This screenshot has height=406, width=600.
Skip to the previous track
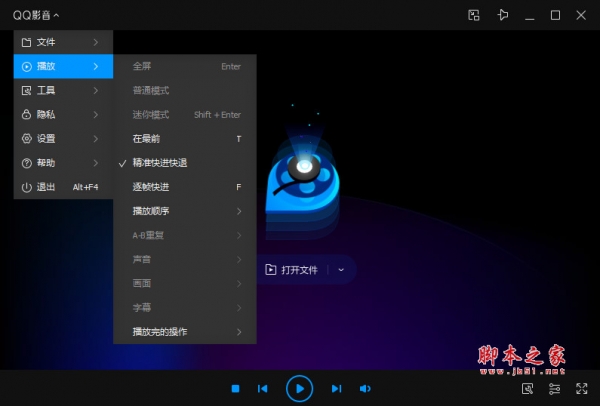pyautogui.click(x=262, y=389)
